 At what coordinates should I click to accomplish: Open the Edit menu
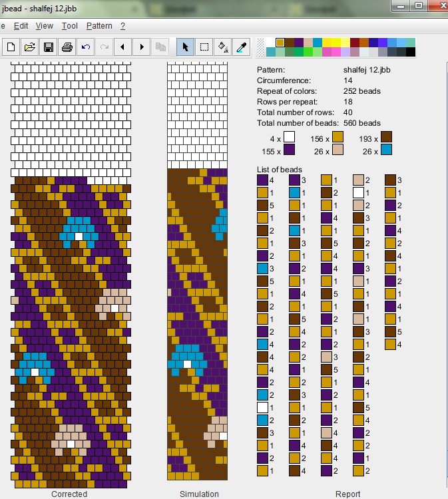[x=21, y=26]
